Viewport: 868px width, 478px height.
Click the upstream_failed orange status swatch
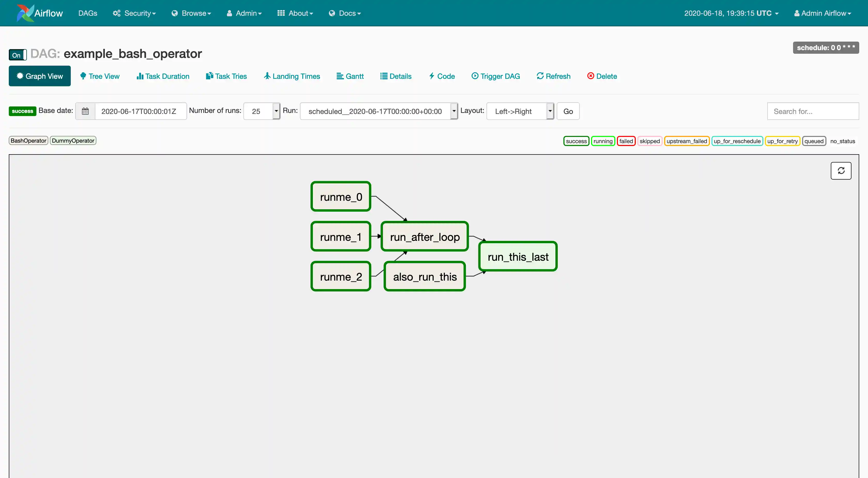[686, 141]
